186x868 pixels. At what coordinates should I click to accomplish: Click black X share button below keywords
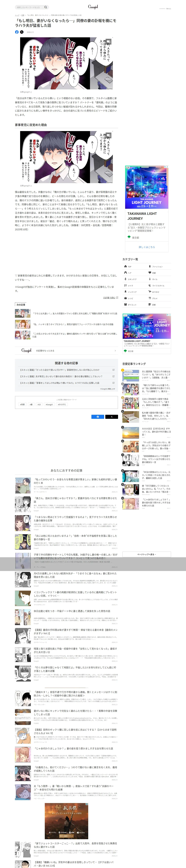111,417
